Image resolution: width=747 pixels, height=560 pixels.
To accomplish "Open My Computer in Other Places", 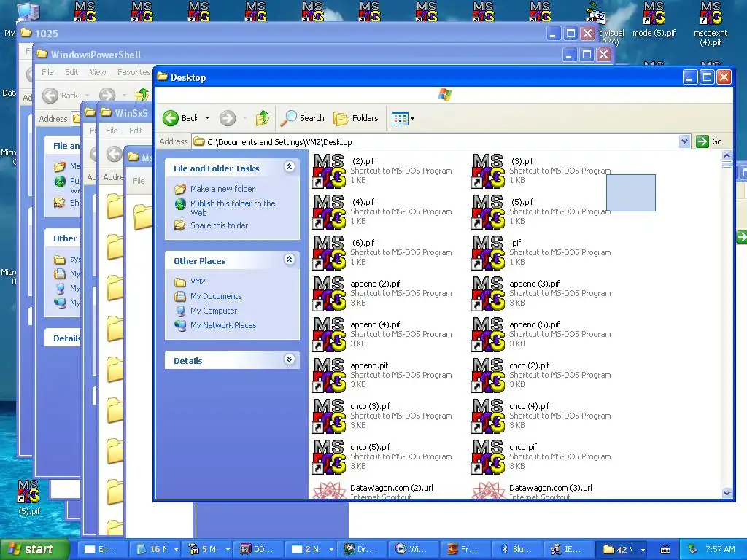I will [x=214, y=311].
